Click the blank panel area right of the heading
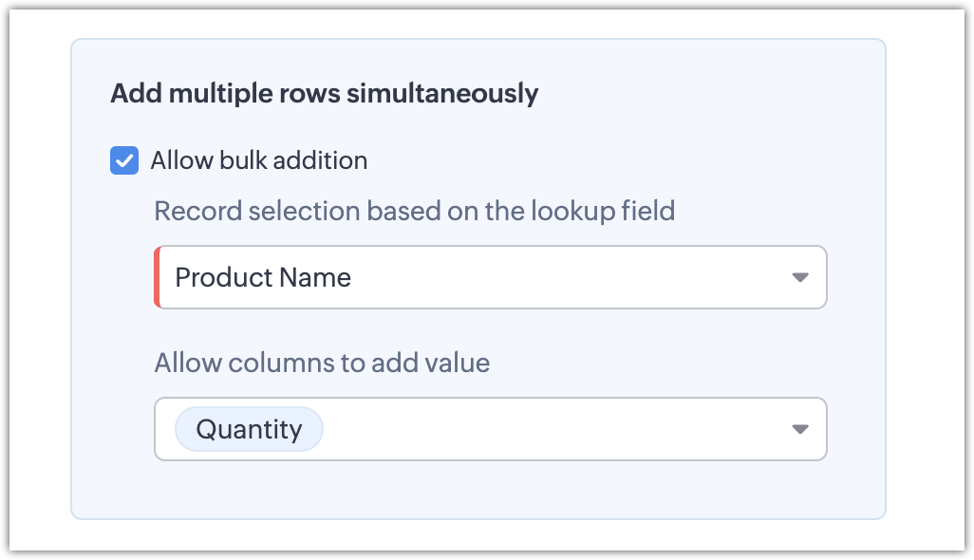 tap(712, 94)
